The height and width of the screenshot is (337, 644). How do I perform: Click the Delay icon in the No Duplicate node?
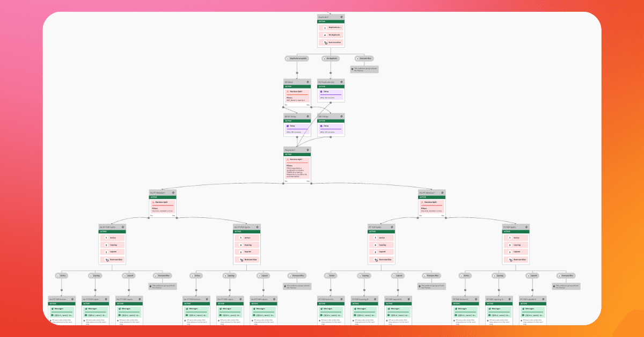coord(321,91)
